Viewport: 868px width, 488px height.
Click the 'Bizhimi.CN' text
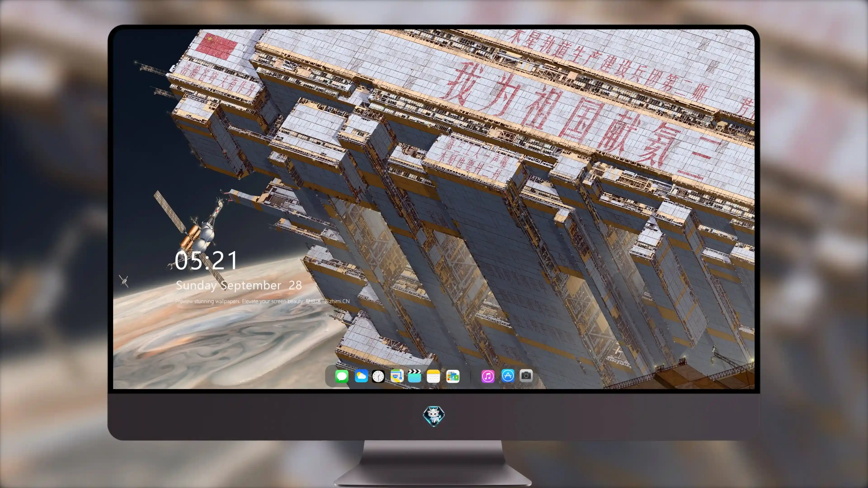coord(337,301)
